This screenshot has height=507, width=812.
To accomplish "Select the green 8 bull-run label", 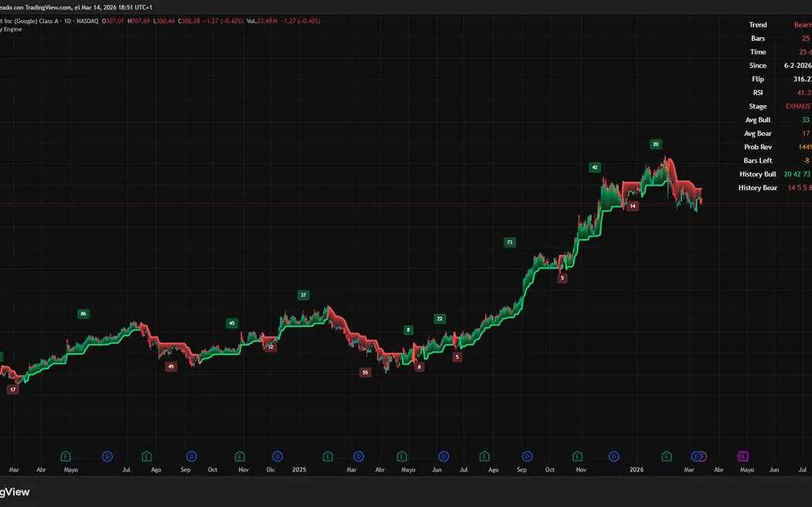I will [408, 329].
